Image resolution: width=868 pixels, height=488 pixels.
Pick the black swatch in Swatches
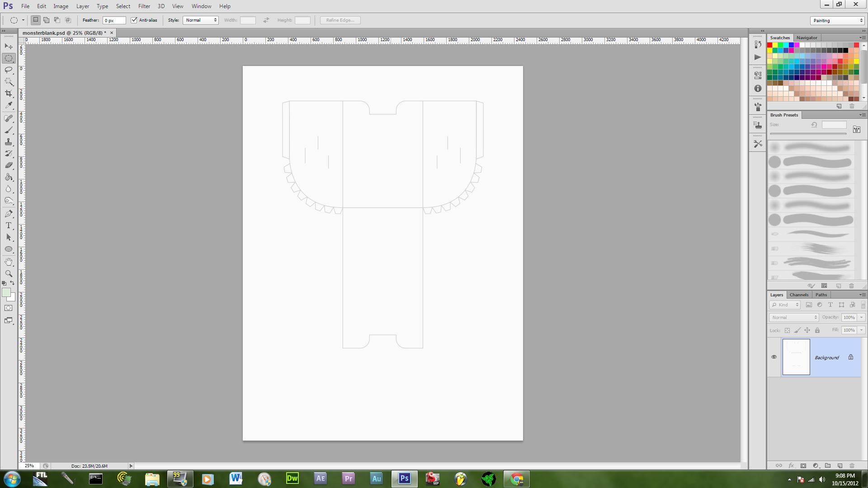tap(845, 51)
